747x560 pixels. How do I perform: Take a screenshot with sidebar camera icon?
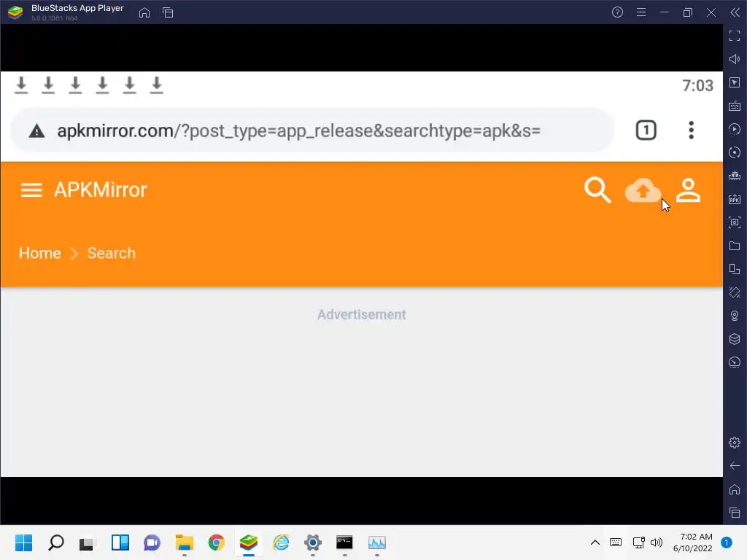click(x=735, y=222)
